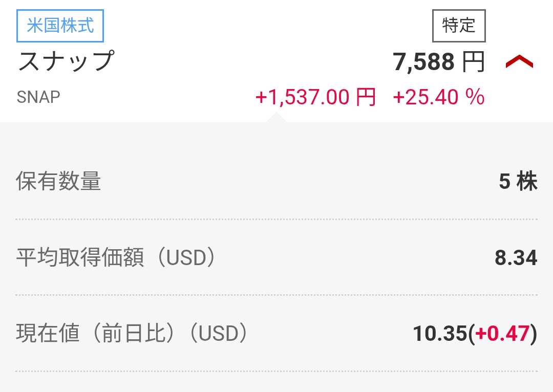Select the 保有数量 row label

[58, 182]
